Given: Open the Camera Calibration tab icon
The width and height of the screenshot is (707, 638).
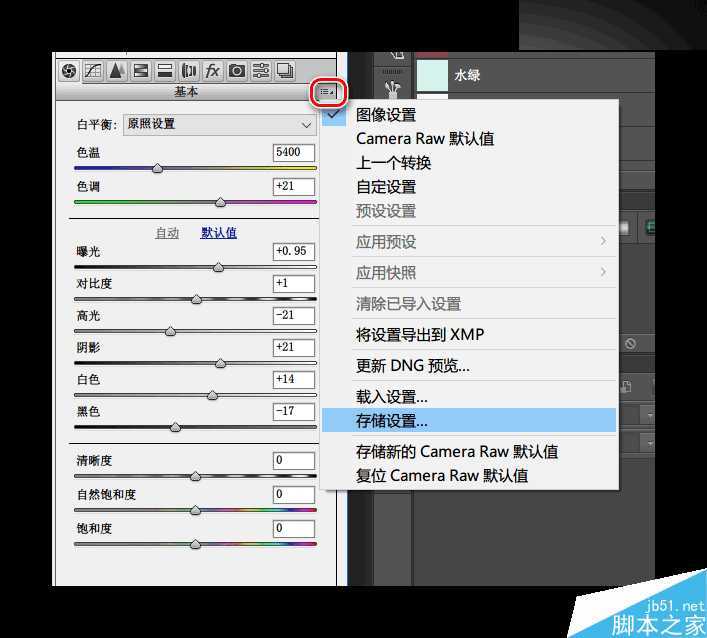Looking at the screenshot, I should tap(237, 71).
